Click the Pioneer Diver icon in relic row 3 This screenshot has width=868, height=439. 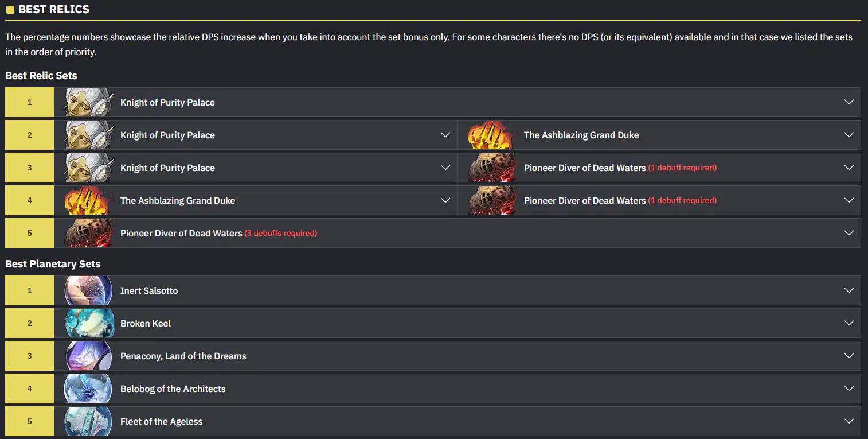(491, 168)
